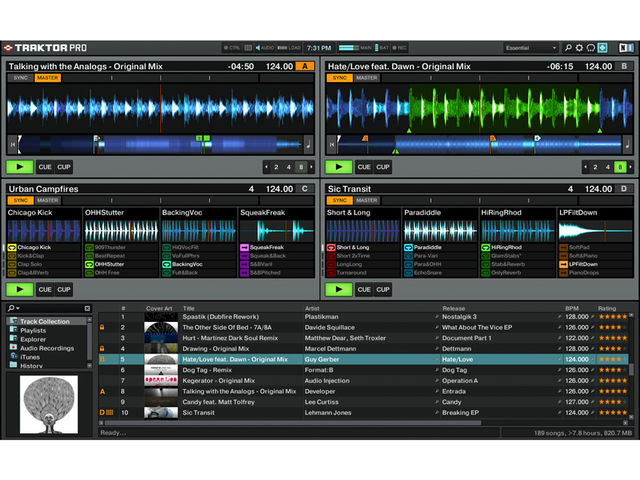Screen dimensions: 640x480
Task: Click SqueakFreak sample cell icon
Action: click(x=244, y=247)
